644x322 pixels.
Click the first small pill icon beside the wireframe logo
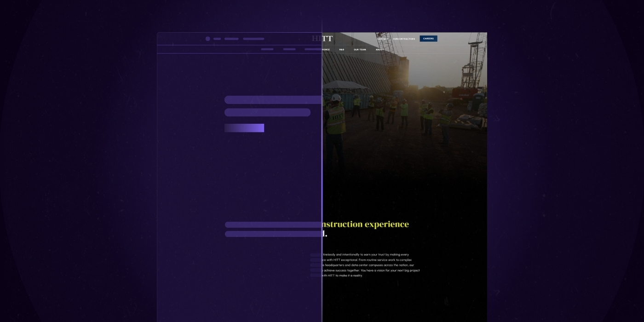217,39
